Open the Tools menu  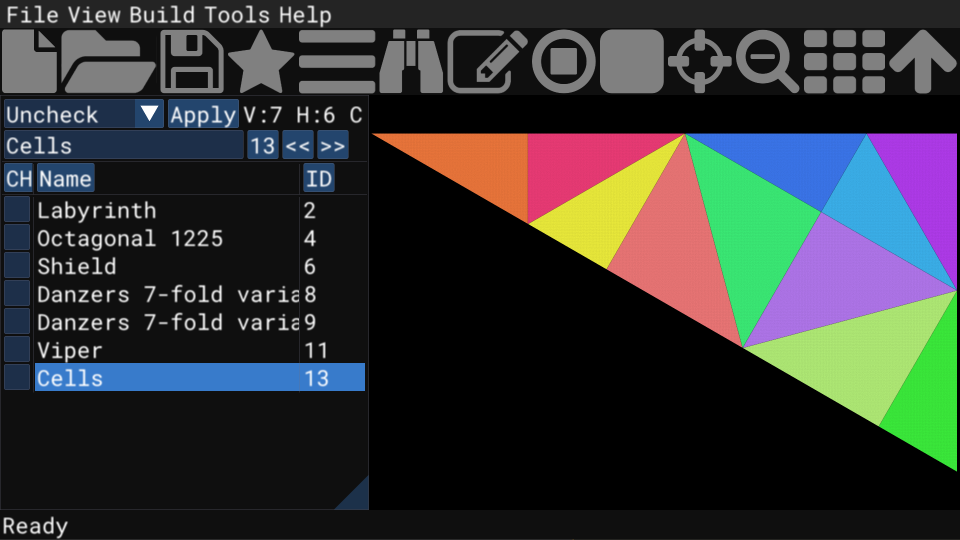click(238, 15)
